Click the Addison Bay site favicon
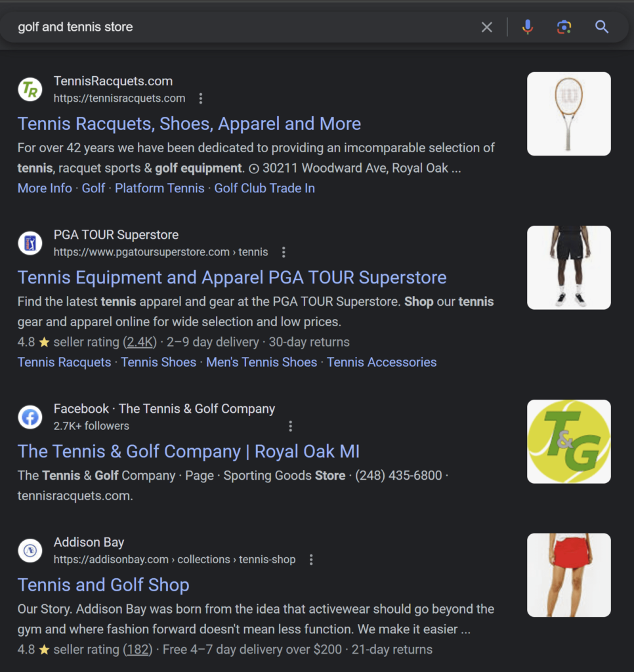The width and height of the screenshot is (634, 672). 30,551
